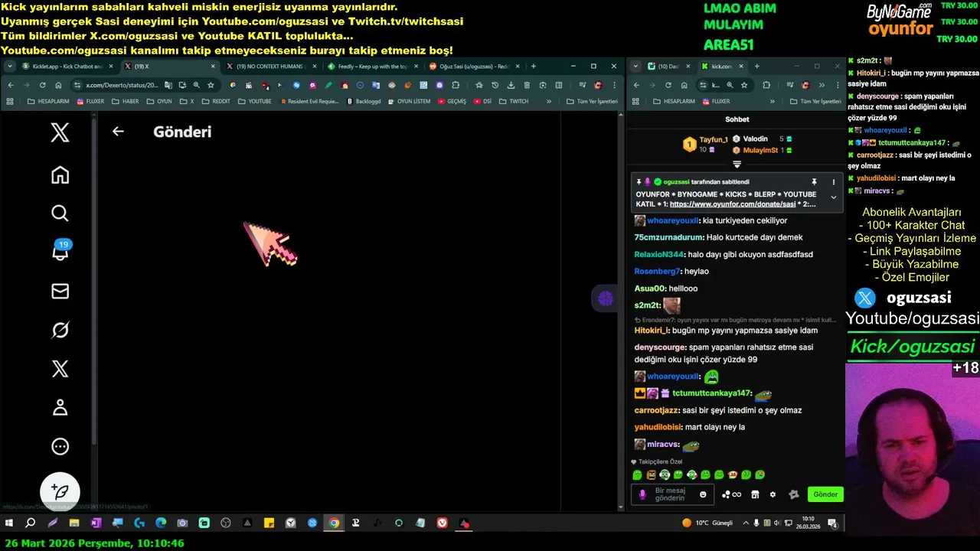The image size is (980, 551).
Task: Expand the pinned message chevron
Action: 834,197
